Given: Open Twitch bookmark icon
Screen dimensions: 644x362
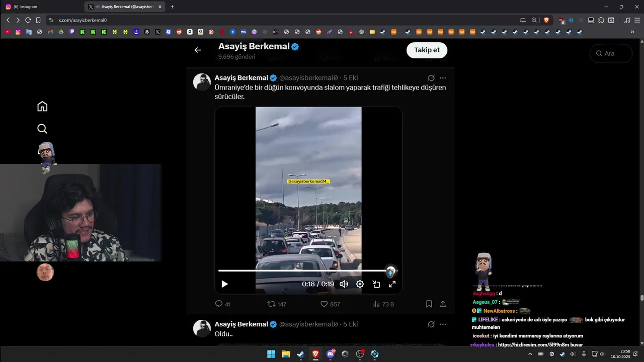Looking at the screenshot, I should click(x=72, y=32).
